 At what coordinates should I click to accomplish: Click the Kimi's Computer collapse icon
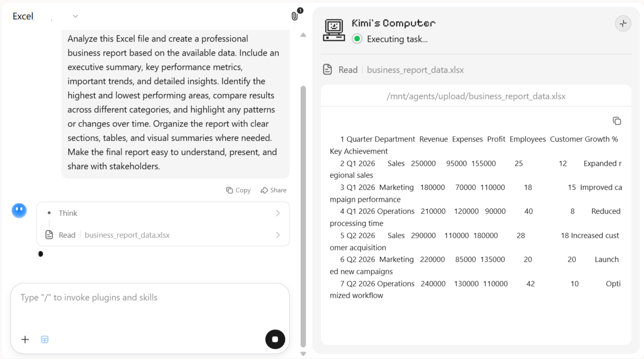tap(623, 24)
